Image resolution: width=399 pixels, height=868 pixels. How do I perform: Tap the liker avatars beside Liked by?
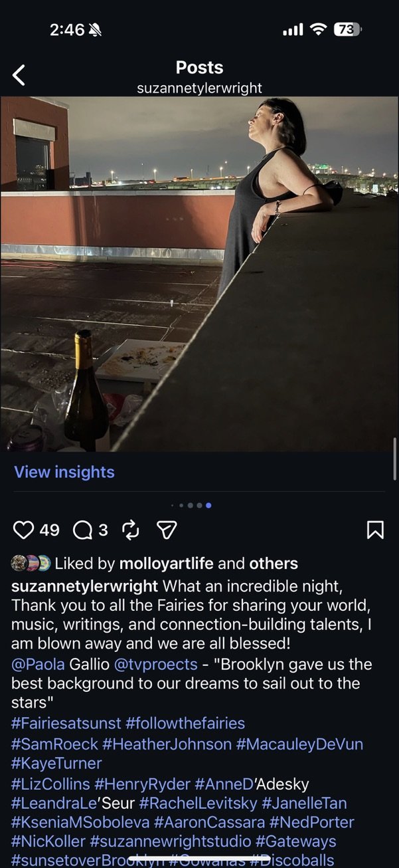coord(31,564)
